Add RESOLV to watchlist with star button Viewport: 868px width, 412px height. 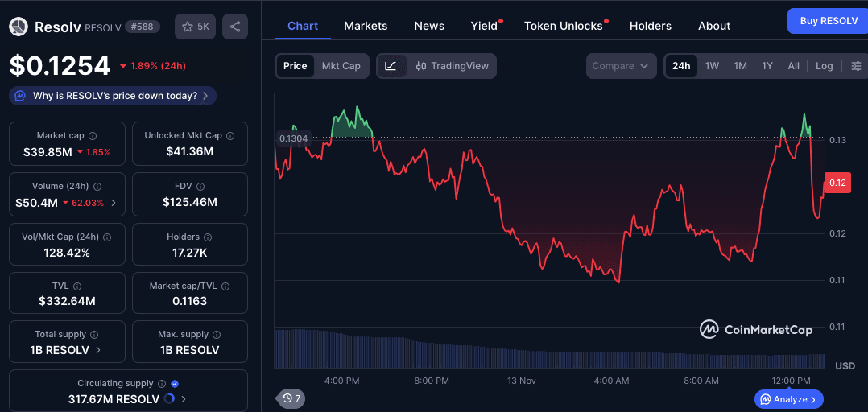pos(196,27)
